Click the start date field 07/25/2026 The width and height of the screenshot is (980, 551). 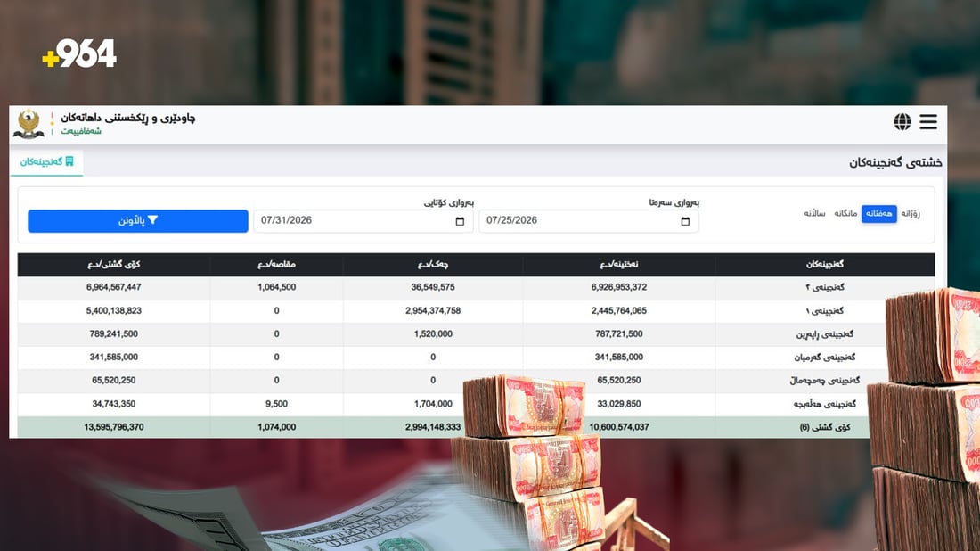coord(589,221)
